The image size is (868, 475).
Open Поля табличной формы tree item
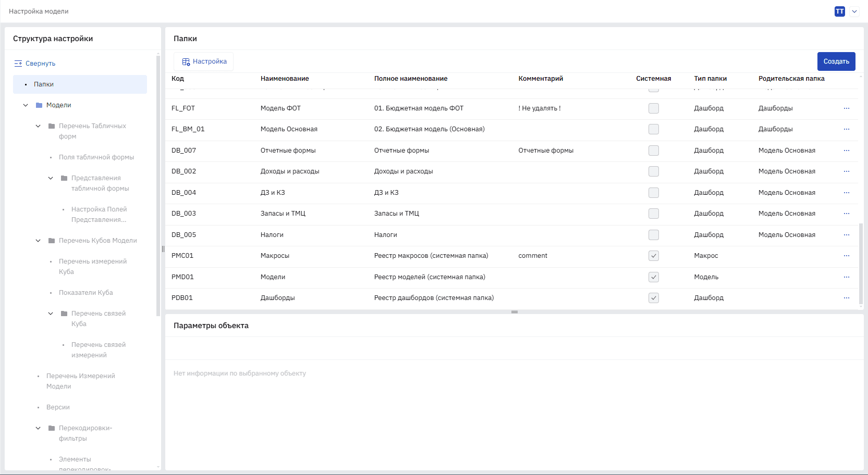(x=96, y=157)
